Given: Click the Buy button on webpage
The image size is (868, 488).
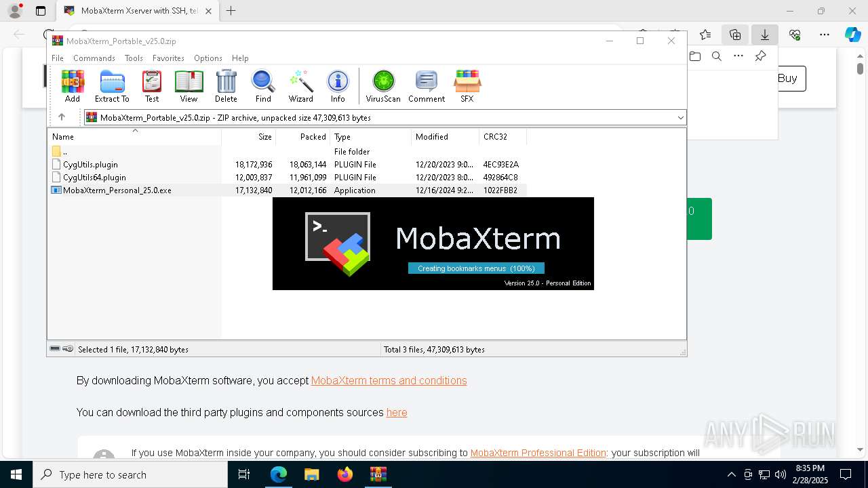Looking at the screenshot, I should pyautogui.click(x=787, y=79).
